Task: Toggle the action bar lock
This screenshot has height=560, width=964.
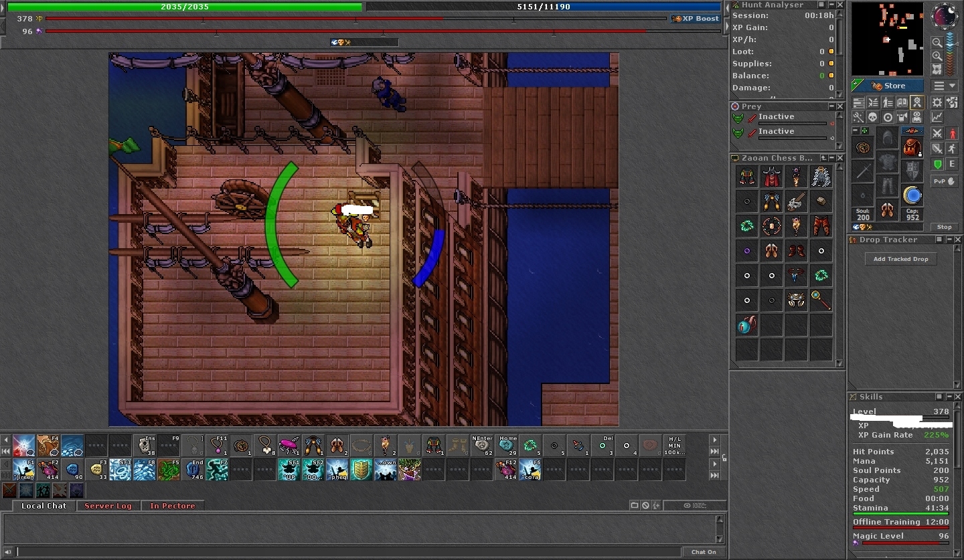Action: pyautogui.click(x=724, y=458)
